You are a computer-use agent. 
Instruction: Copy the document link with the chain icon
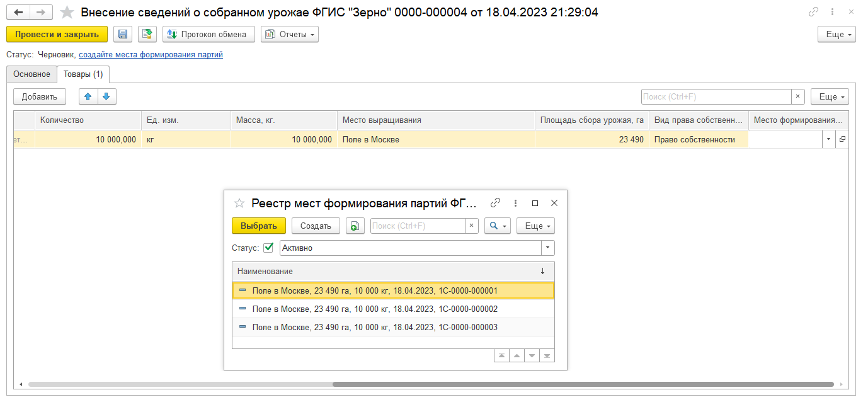coord(814,12)
